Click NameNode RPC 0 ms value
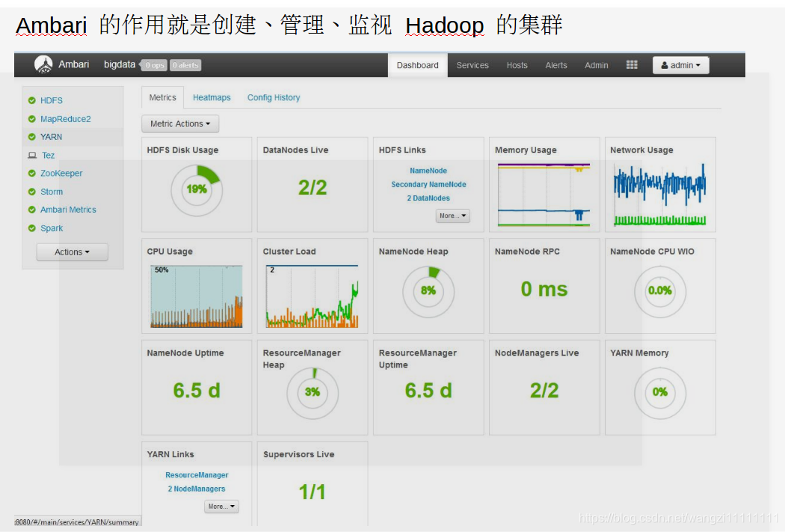 (544, 289)
